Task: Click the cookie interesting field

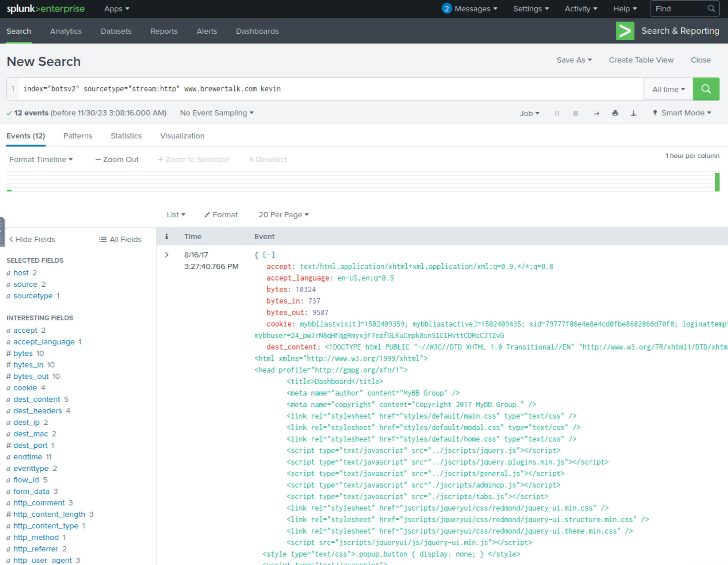Action: click(25, 388)
